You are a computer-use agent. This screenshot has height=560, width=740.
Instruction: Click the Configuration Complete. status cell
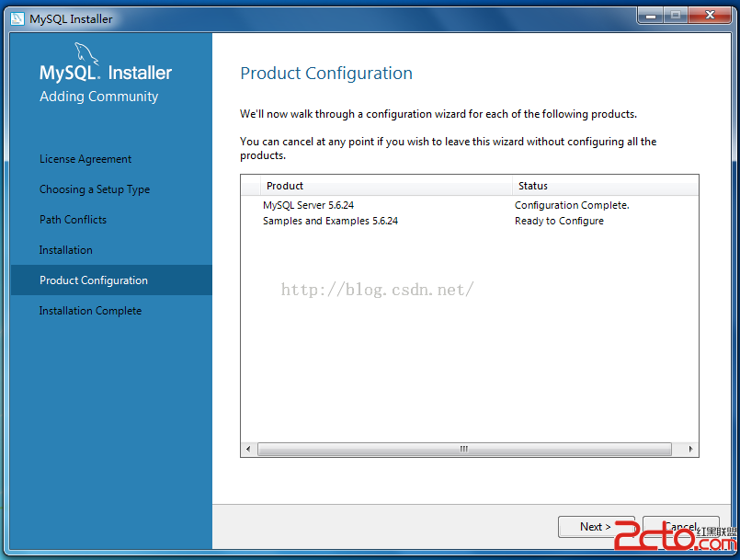point(572,205)
